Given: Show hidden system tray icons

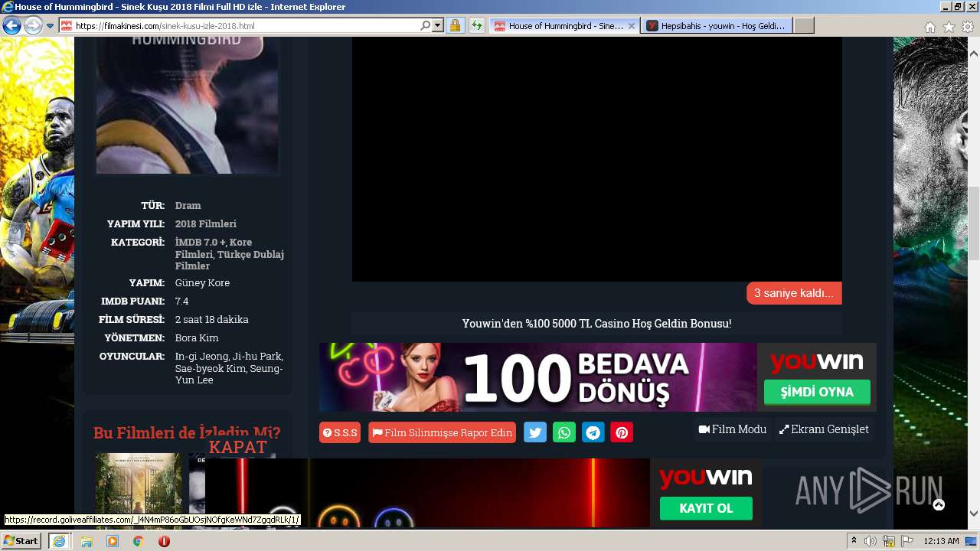Looking at the screenshot, I should click(x=854, y=541).
